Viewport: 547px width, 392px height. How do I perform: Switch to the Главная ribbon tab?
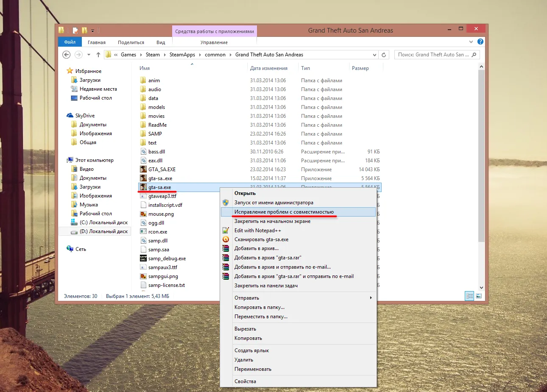point(97,42)
